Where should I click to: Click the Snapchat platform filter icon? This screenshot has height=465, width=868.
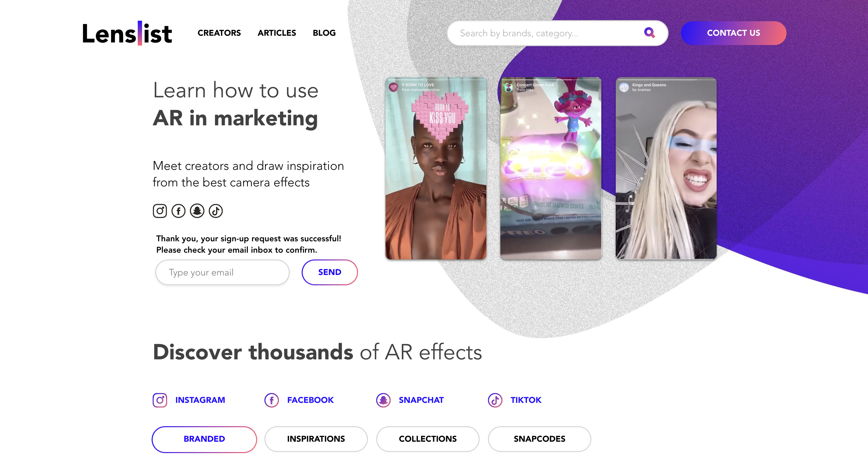383,400
